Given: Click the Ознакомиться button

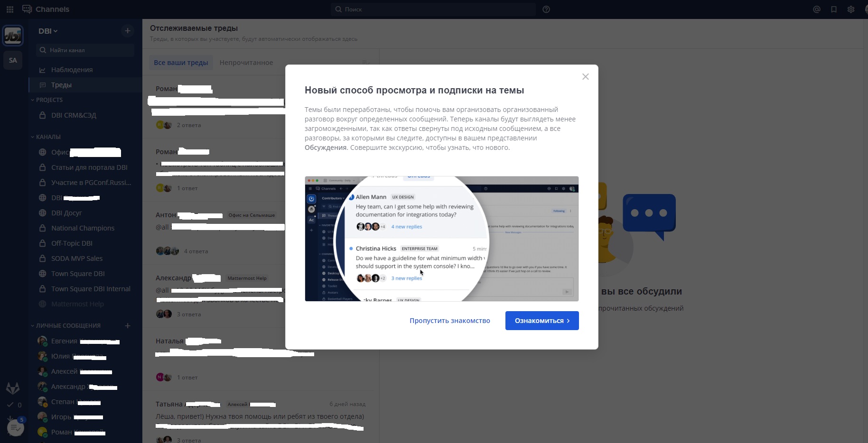Looking at the screenshot, I should [x=542, y=321].
